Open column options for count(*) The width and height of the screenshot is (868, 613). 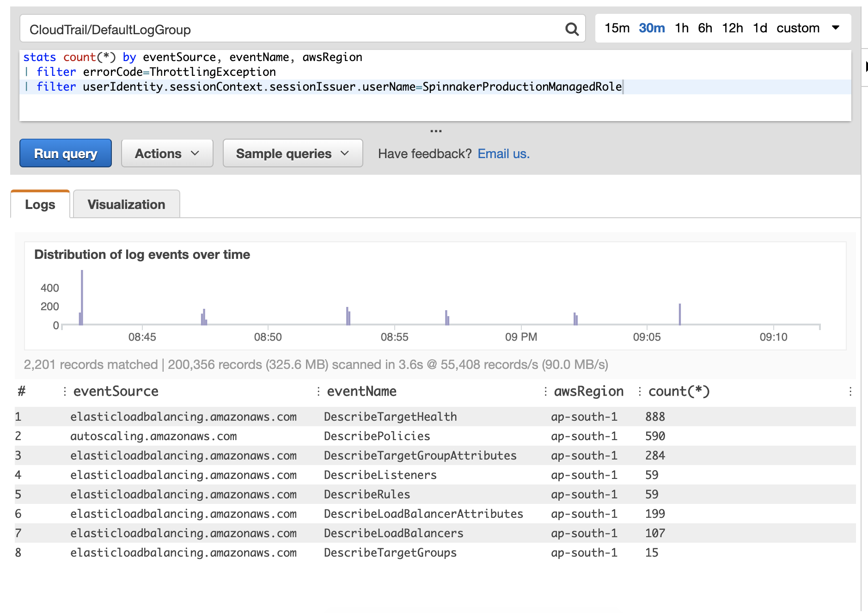click(x=639, y=391)
